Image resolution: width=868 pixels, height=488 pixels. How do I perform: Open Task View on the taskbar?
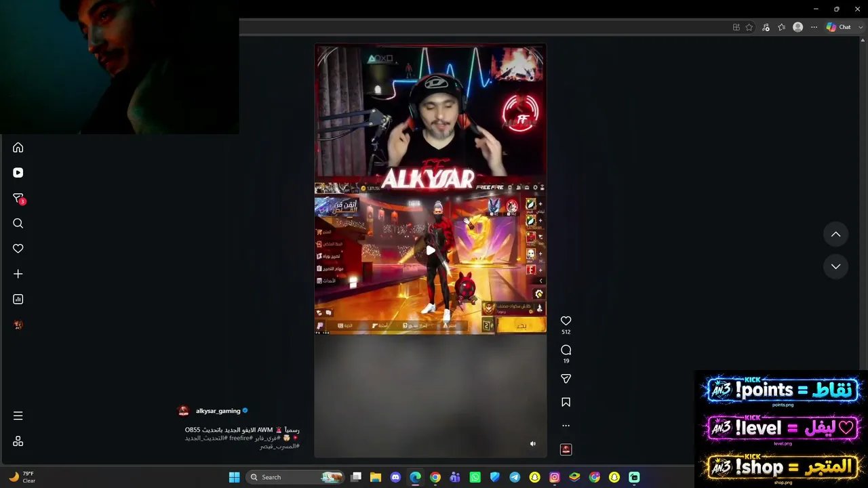(x=356, y=477)
